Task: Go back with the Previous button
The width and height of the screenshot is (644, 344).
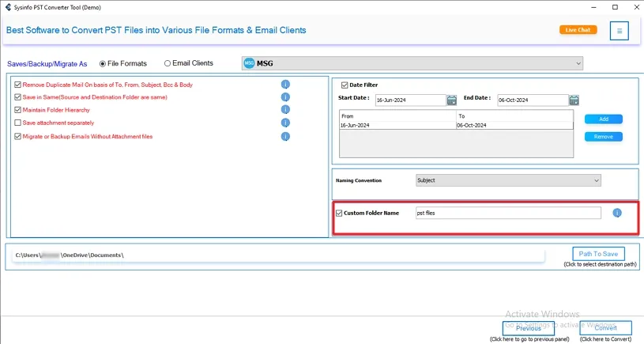Action: click(x=528, y=328)
